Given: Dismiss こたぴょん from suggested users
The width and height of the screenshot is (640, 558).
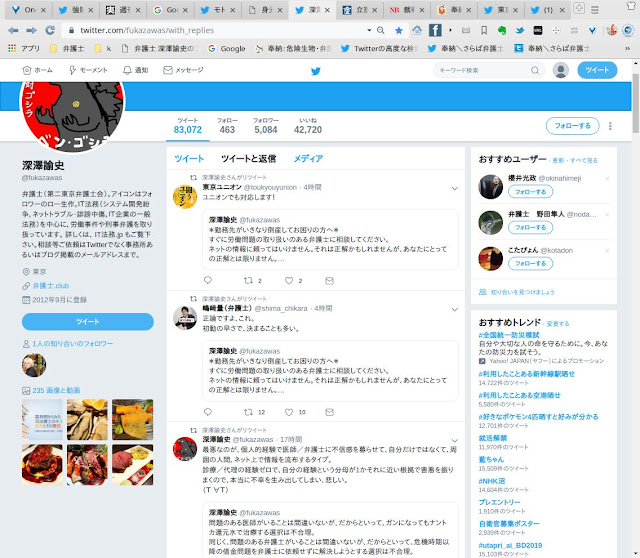Looking at the screenshot, I should pos(607,250).
